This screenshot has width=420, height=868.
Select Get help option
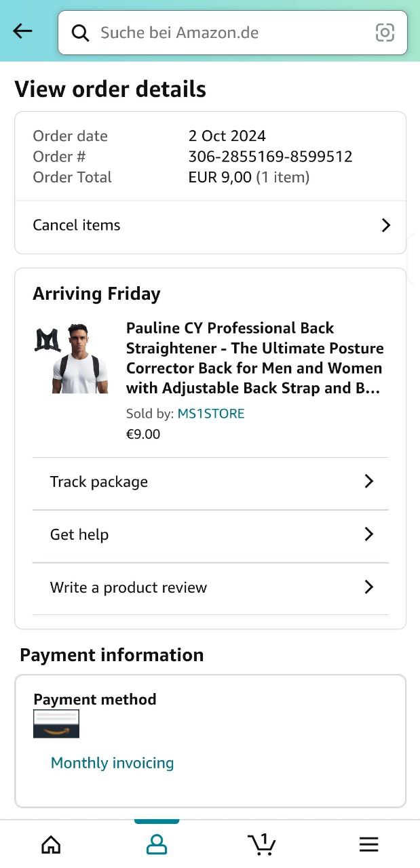pyautogui.click(x=79, y=535)
